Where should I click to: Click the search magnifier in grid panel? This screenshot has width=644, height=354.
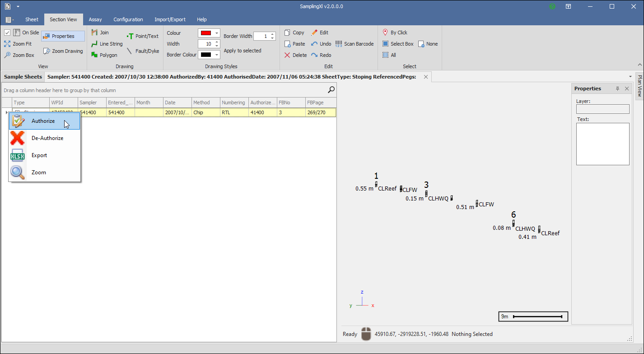point(331,90)
